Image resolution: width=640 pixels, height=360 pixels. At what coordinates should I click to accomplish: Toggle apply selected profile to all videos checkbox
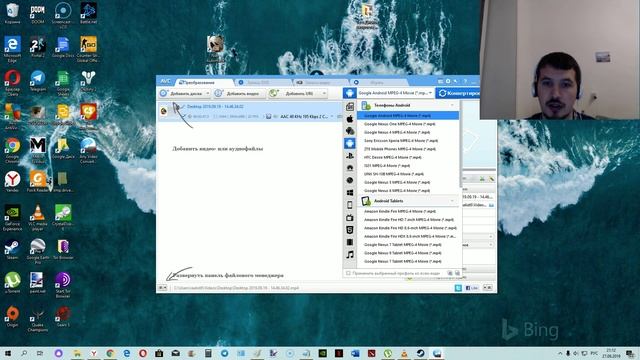point(348,273)
